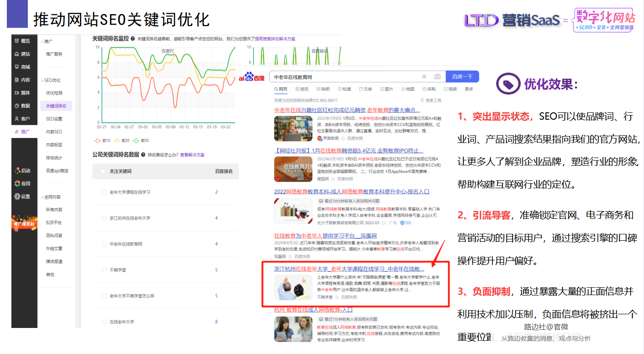Toggle the 前20 legend series
Image resolution: width=644 pixels, height=354 pixels.
pos(121,141)
